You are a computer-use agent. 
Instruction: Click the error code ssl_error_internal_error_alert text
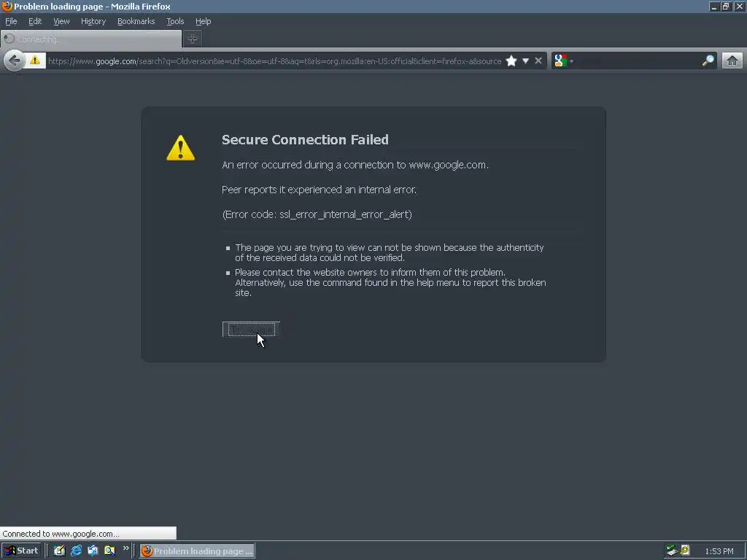tap(317, 214)
